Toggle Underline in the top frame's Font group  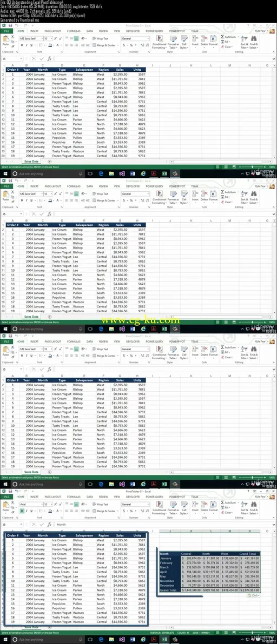point(31,45)
